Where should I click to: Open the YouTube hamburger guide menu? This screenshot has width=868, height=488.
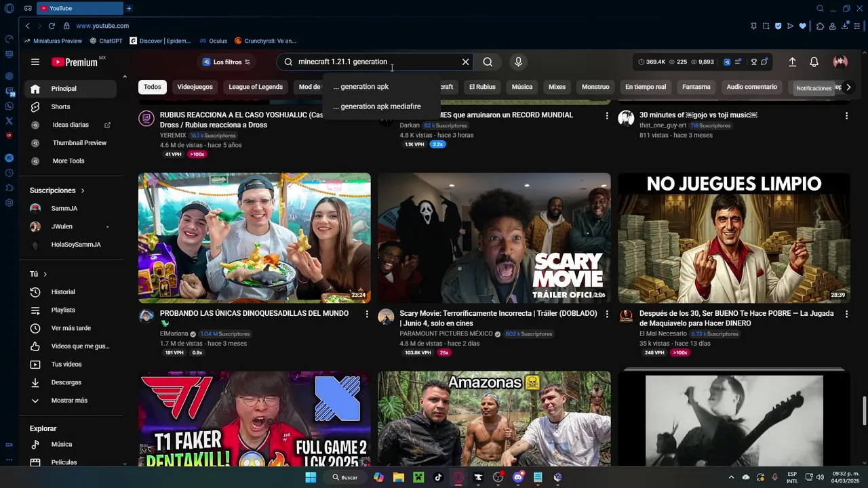(35, 62)
